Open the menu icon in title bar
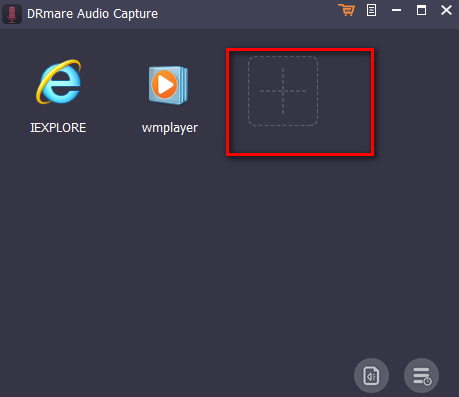459x397 pixels. point(371,10)
